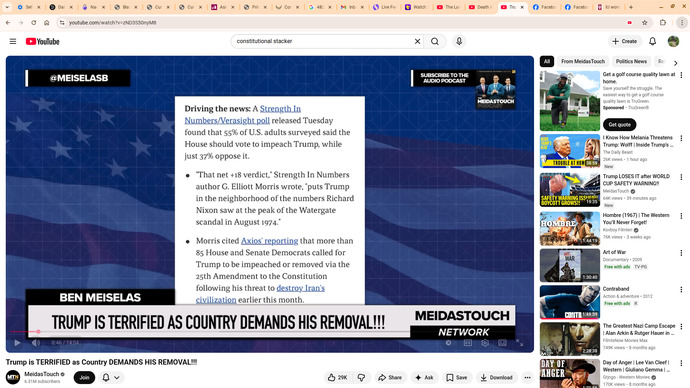Like the video (29K)
690x388 pixels.
tap(338, 377)
